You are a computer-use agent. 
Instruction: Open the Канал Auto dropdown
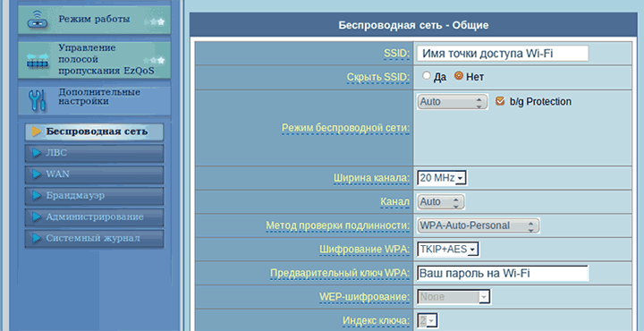pos(441,201)
